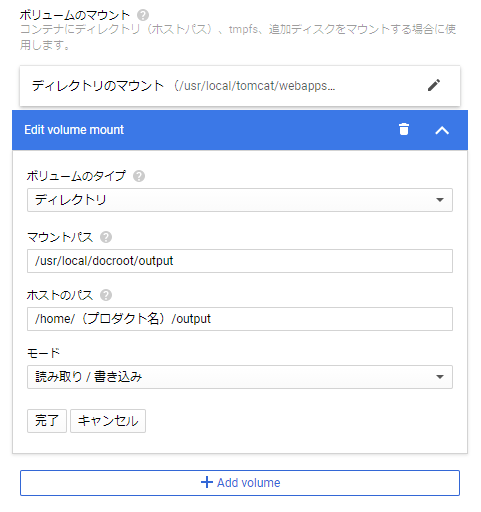Click the 完了 button
The width and height of the screenshot is (481, 512).
click(x=47, y=421)
